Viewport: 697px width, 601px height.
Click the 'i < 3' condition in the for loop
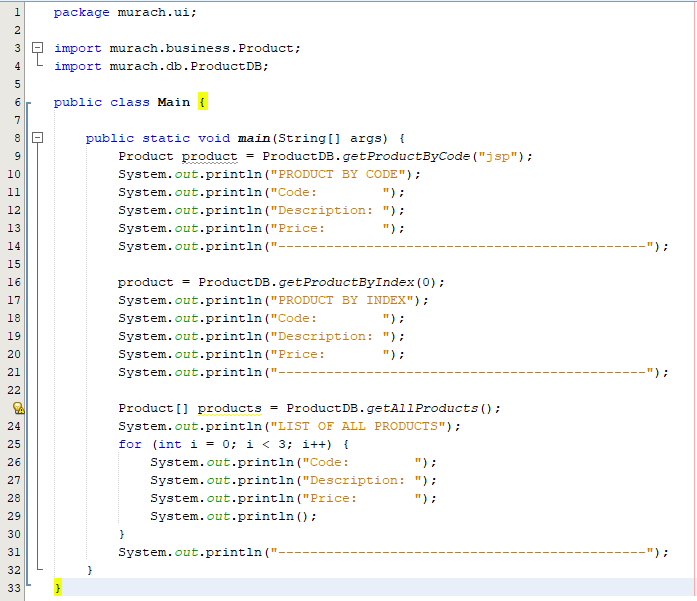tap(268, 444)
